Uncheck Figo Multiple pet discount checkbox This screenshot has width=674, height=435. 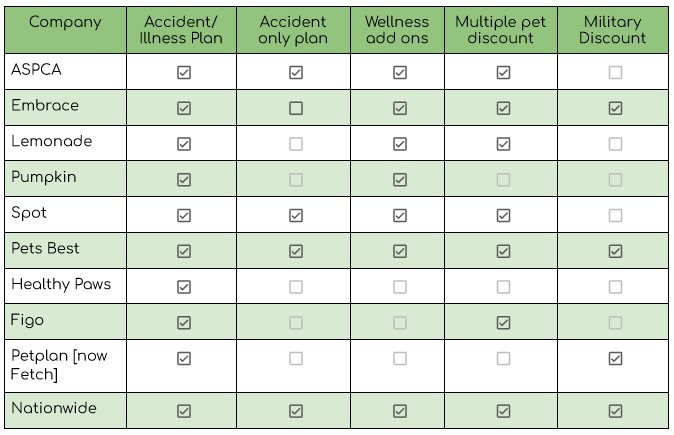pos(503,322)
